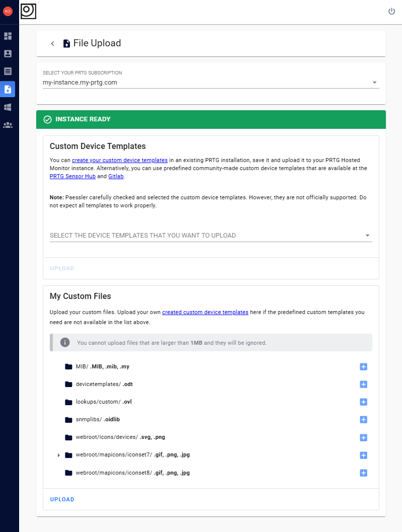This screenshot has height=532, width=402.
Task: Select the webroot/icons/devices/ folder row
Action: tap(108, 437)
